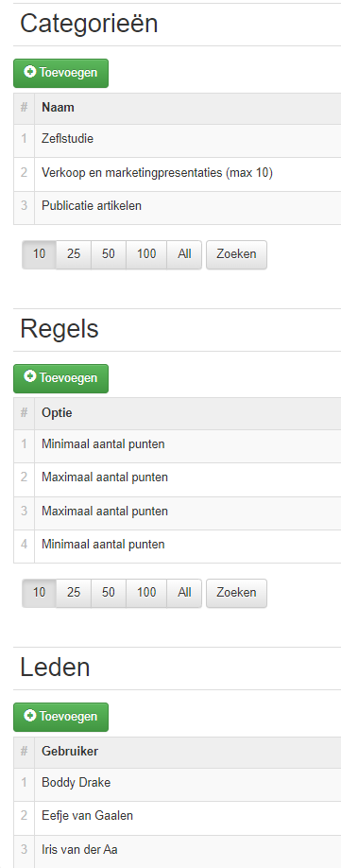Sort Regels table by Optie column
This screenshot has height=868, width=341.
coord(57,413)
